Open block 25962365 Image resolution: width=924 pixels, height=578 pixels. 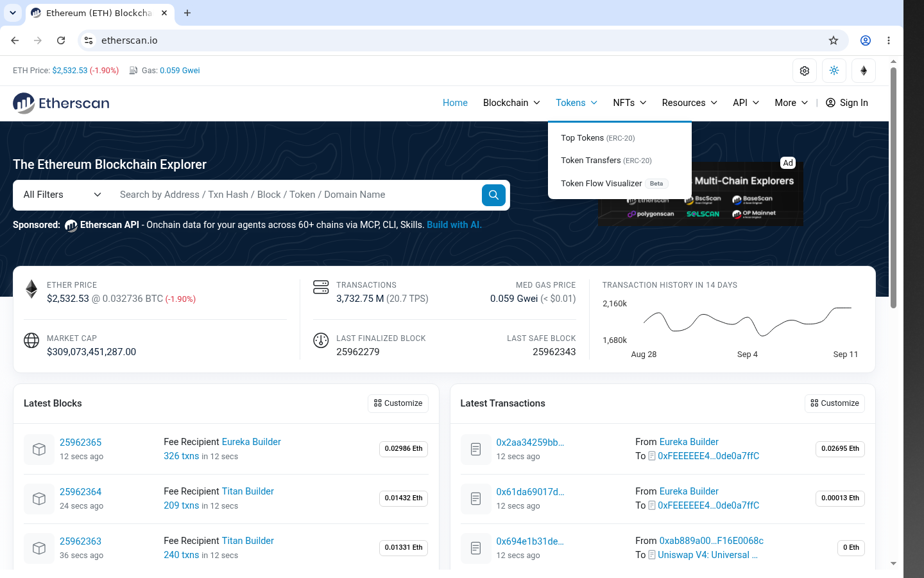(x=80, y=442)
